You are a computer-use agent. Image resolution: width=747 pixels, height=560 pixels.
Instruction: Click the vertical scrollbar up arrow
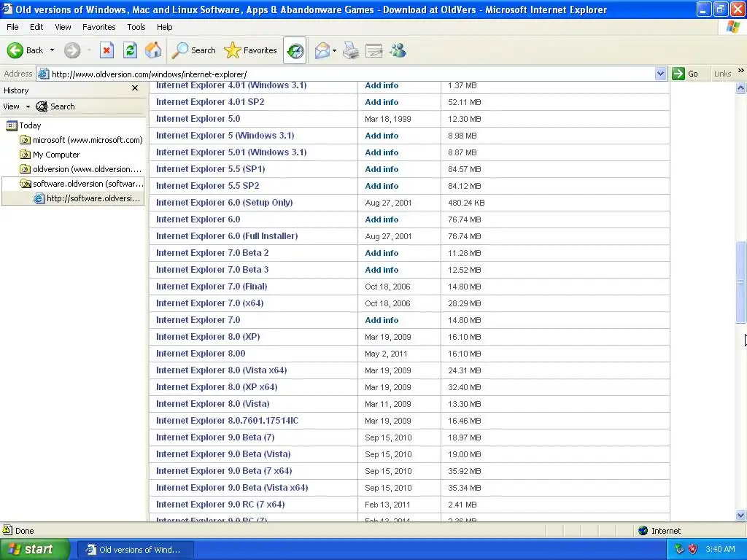(741, 87)
